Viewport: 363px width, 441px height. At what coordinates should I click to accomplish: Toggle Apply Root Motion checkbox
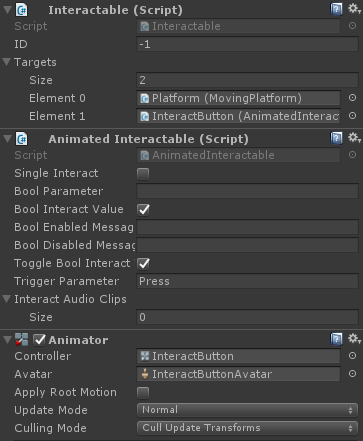143,393
